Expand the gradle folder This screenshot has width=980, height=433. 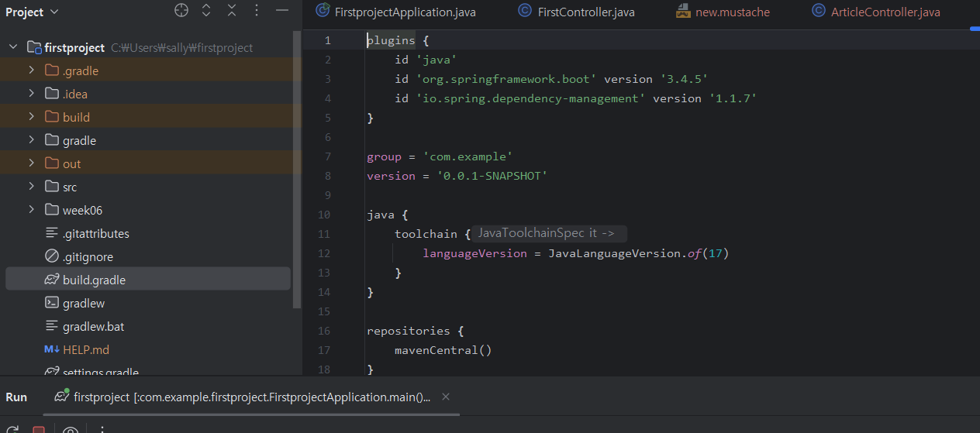(31, 140)
